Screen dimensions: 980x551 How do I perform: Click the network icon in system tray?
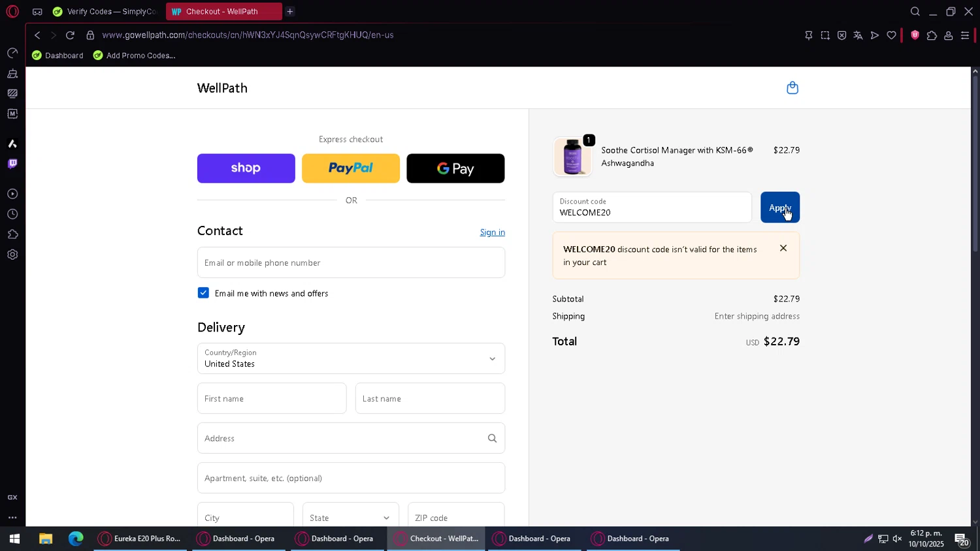[x=883, y=539]
